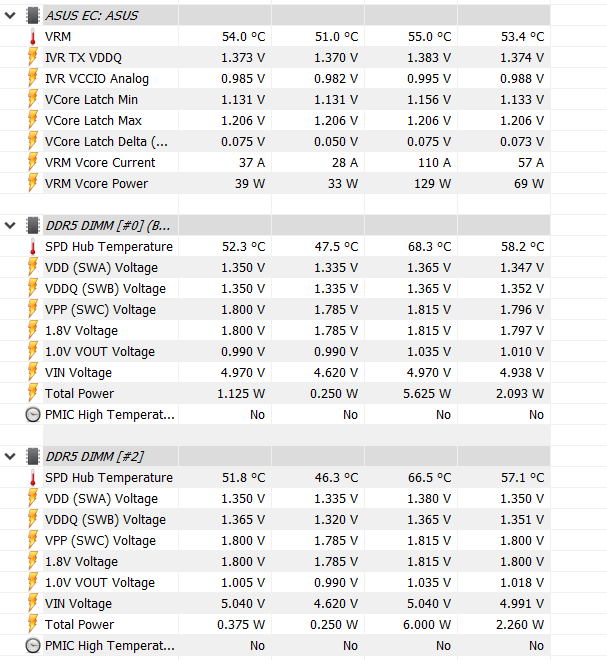Click the lightning icon for VRM Vcore Current
The width and height of the screenshot is (607, 660).
(x=33, y=163)
